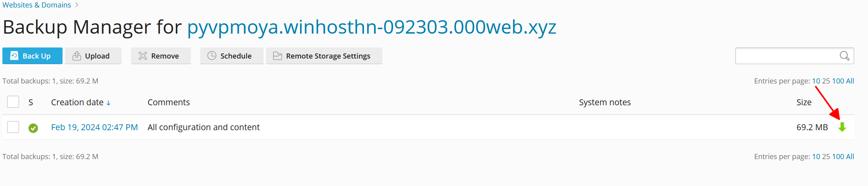Check the Feb 19, 2024 backup checkbox
Image resolution: width=868 pixels, height=186 pixels.
13,127
